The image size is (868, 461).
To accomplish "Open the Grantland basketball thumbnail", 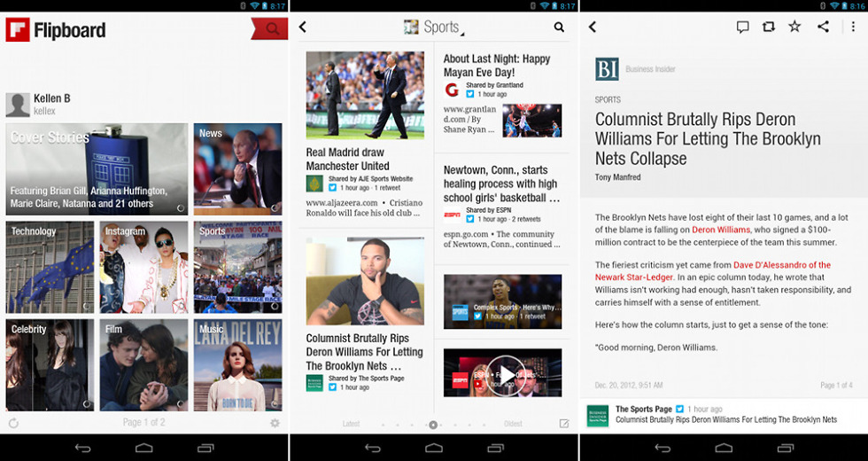I will (x=532, y=121).
